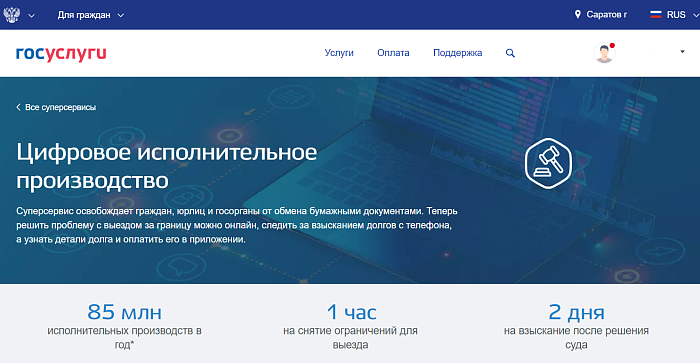Expand the chevron beside the coat of arms

[x=31, y=16]
